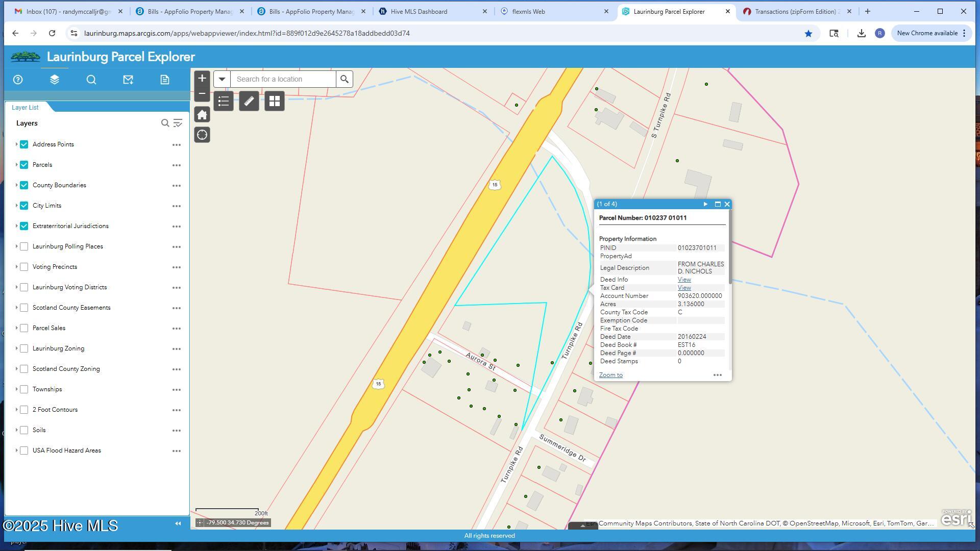980x551 pixels.
Task: Enable the Laurinburg Zoning layer
Action: (x=24, y=348)
